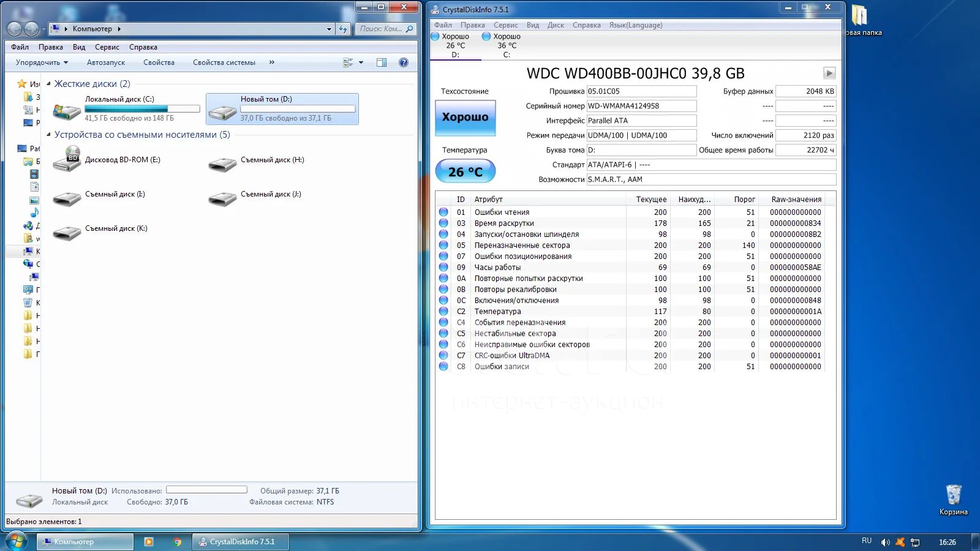Go forward in Explorer navigation

coord(31,29)
